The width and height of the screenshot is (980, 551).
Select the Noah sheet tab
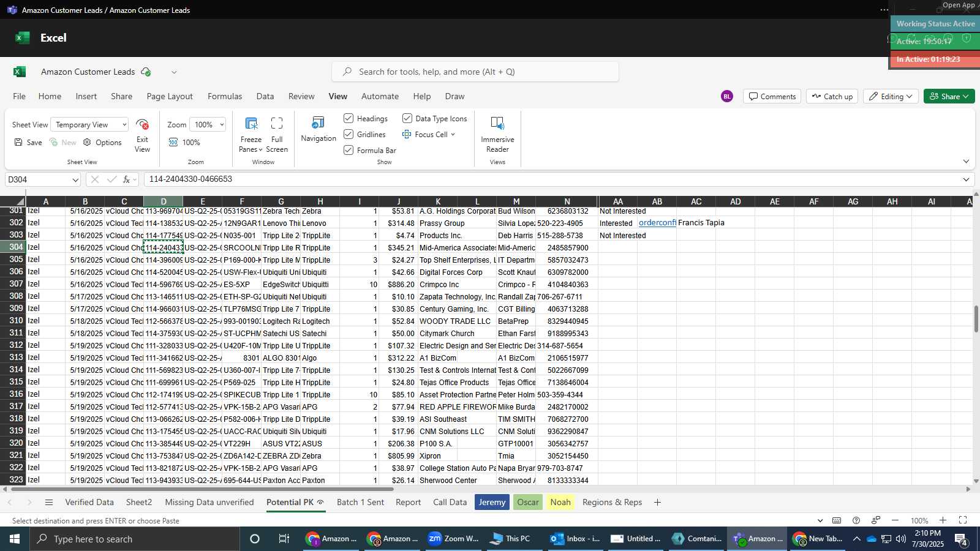(x=560, y=502)
